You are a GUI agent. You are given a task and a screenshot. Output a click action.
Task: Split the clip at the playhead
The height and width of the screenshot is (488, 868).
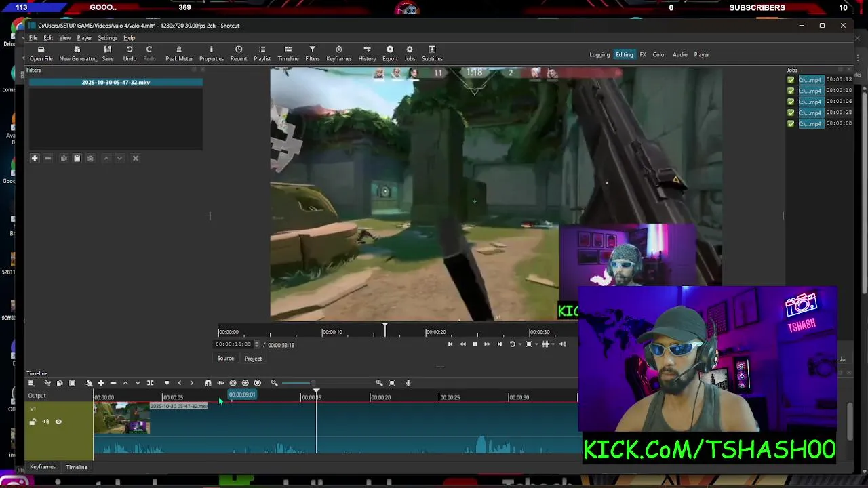point(150,383)
